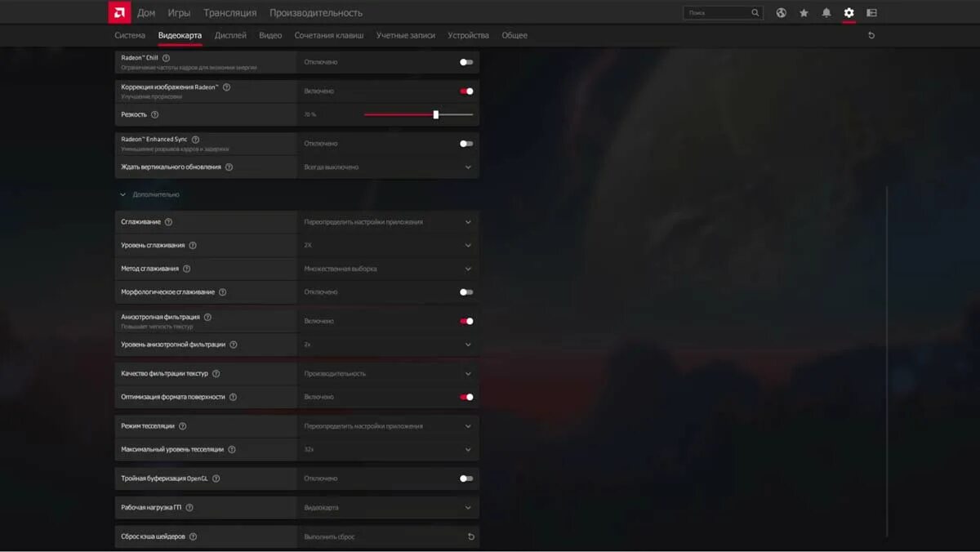980x552 pixels.
Task: Disable Анизотропная фильтрация toggle
Action: pyautogui.click(x=466, y=321)
